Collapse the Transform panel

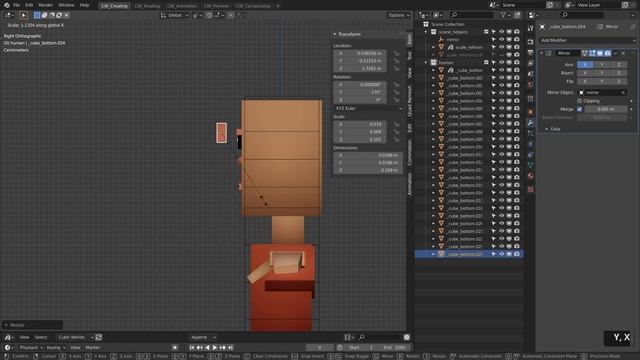tap(335, 34)
